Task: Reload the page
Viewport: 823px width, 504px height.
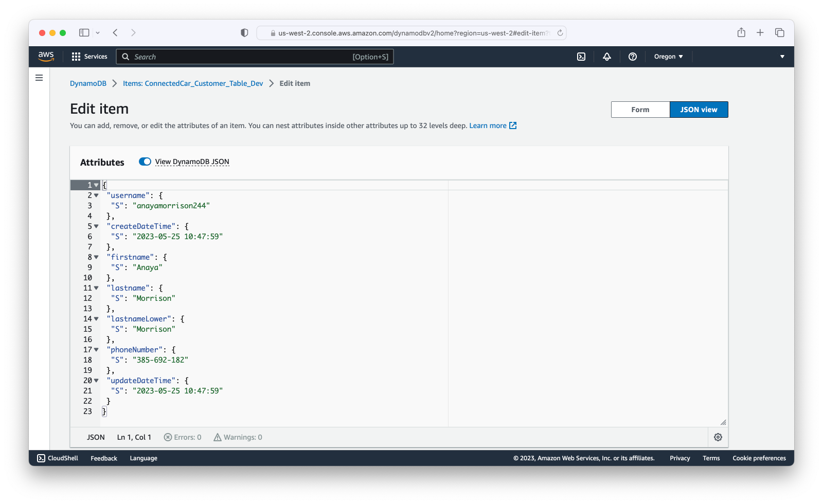Action: pyautogui.click(x=560, y=33)
